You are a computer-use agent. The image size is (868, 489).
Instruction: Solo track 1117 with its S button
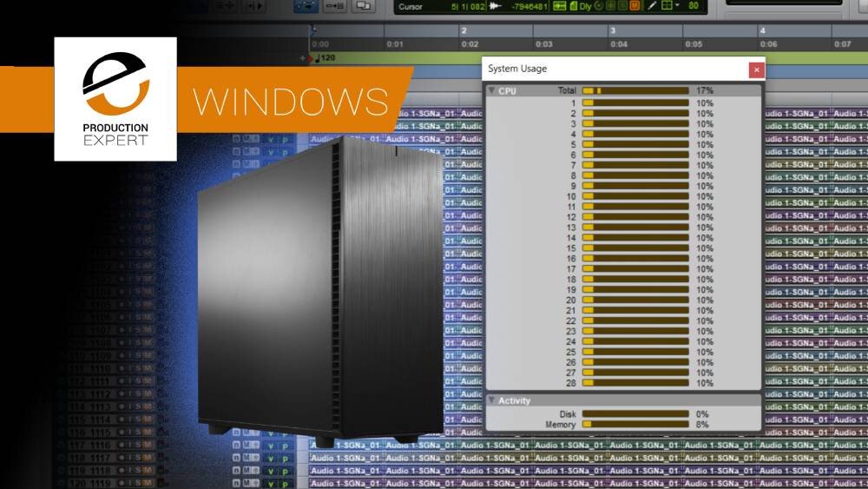tap(139, 458)
